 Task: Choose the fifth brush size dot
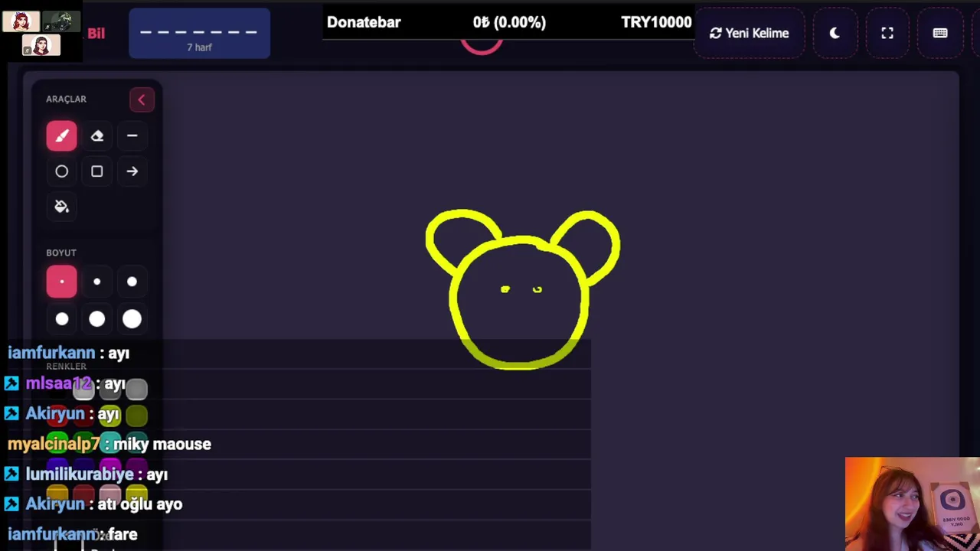97,318
